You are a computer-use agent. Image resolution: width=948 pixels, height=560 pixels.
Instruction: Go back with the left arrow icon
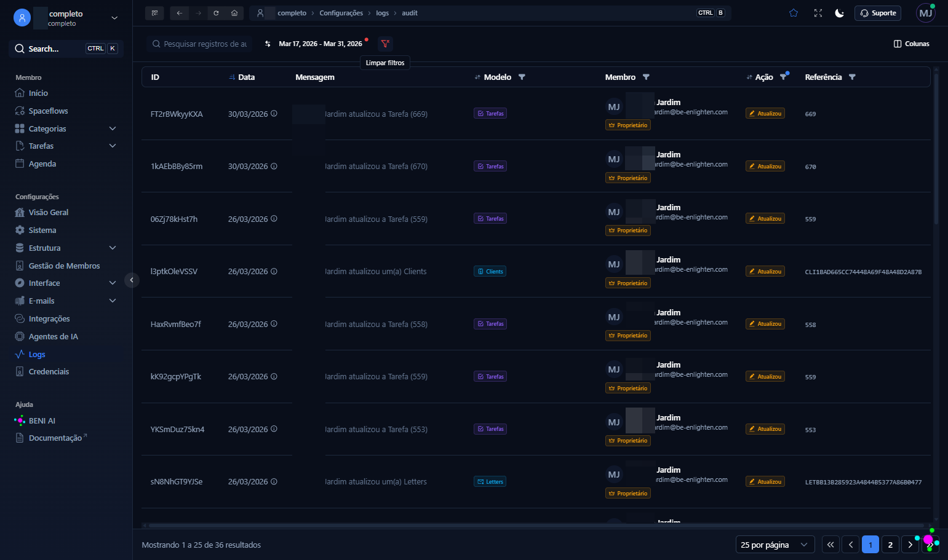(x=180, y=13)
